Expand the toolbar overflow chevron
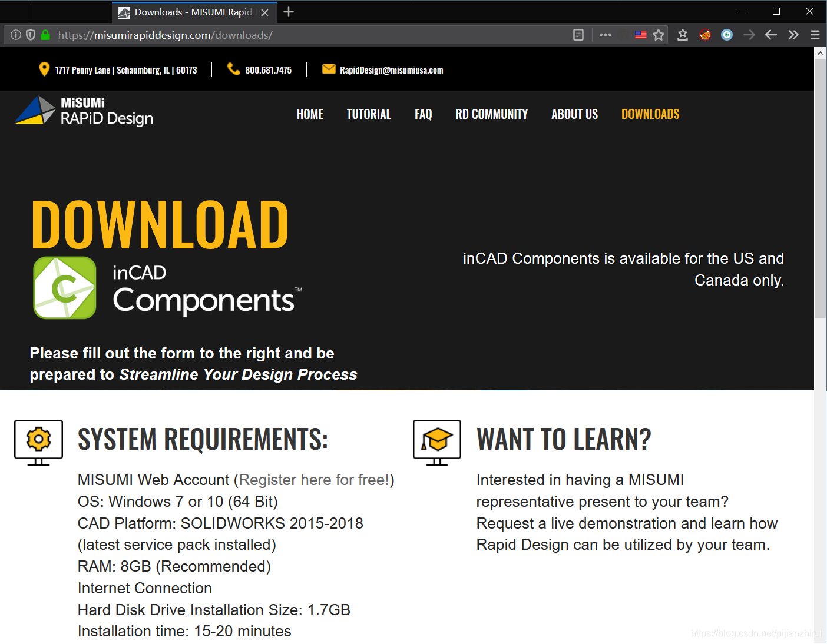Viewport: 827px width, 644px height. [793, 35]
